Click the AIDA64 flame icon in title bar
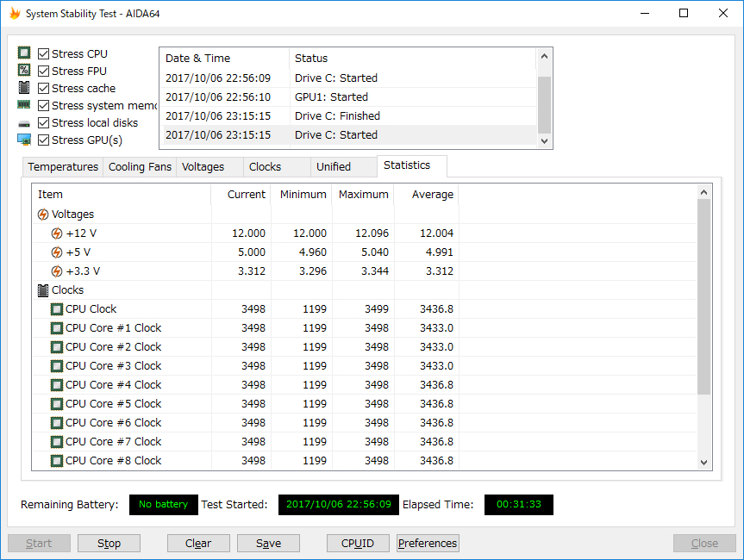 coord(15,13)
